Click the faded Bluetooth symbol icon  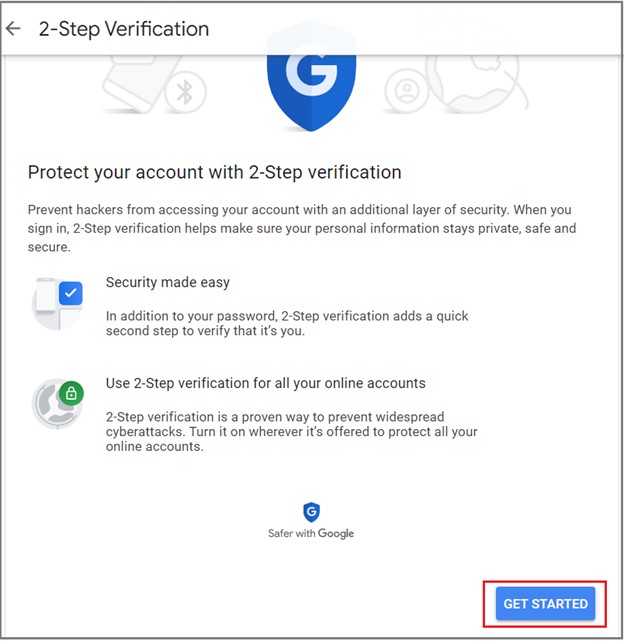[185, 92]
